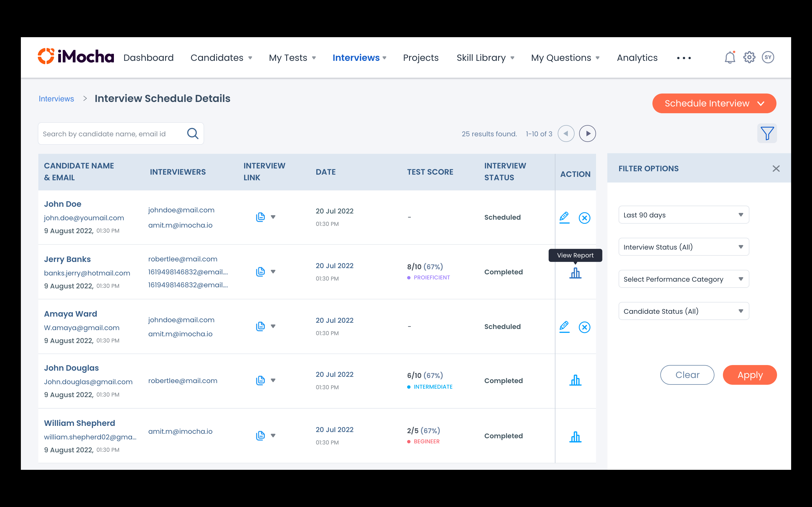The height and width of the screenshot is (507, 812).
Task: Edit John Doe's interview with pencil icon
Action: (564, 217)
